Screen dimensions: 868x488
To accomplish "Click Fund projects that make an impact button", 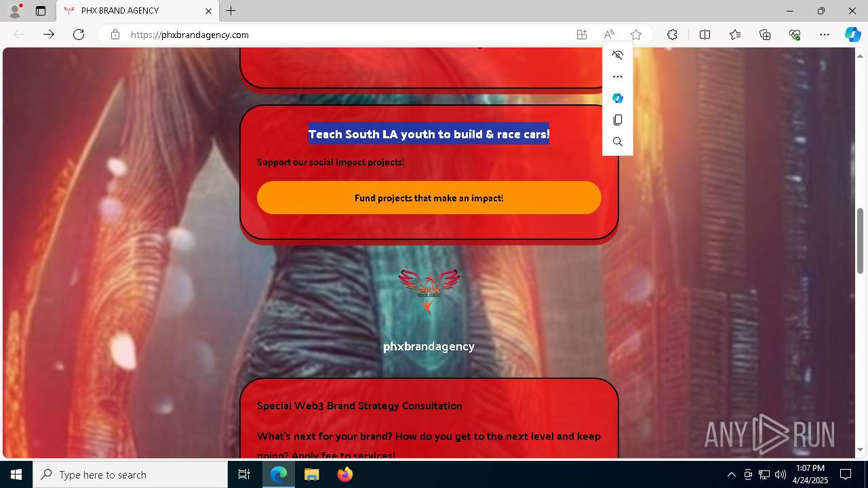I will click(x=429, y=198).
